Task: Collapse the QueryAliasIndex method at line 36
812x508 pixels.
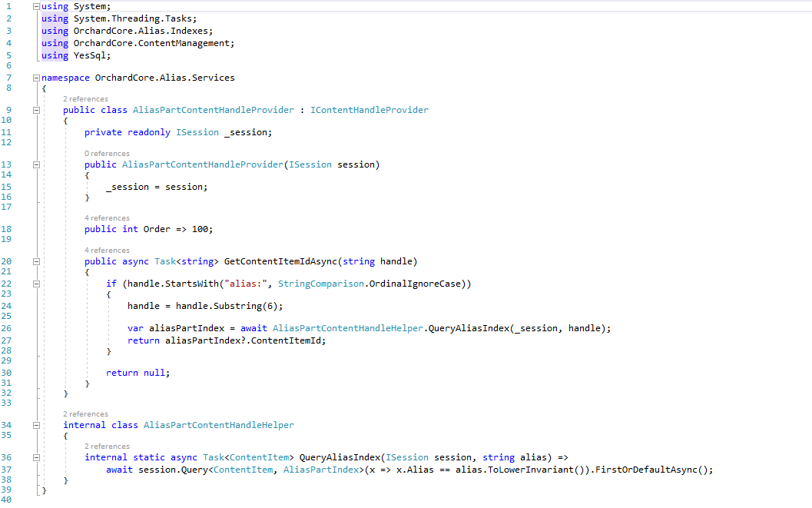Action: [36, 458]
